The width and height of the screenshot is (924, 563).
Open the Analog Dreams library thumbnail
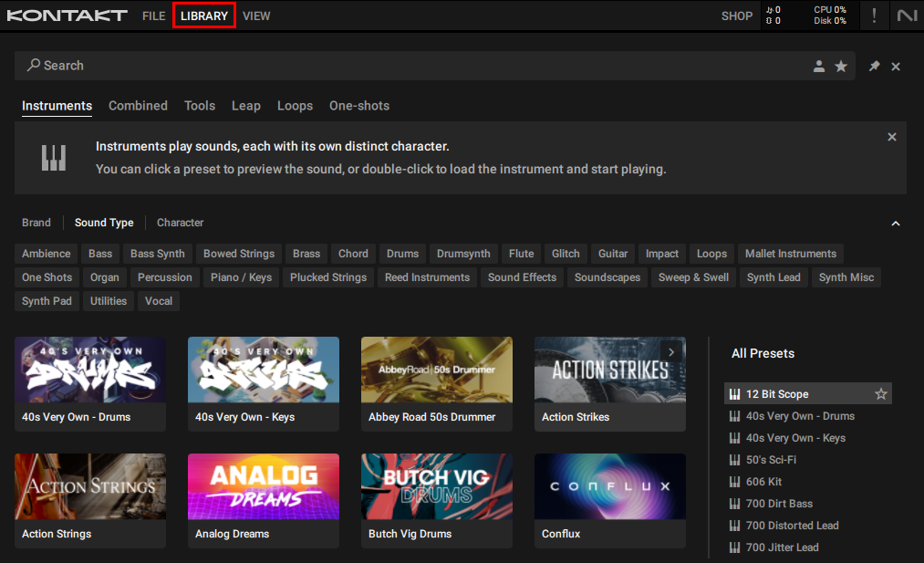pos(263,488)
